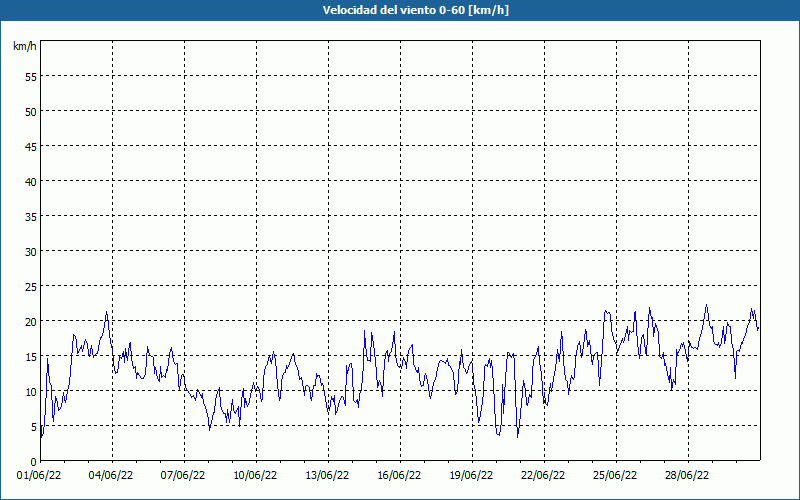This screenshot has width=800, height=500.
Task: Click the date label 10/06/22
Action: [x=255, y=476]
